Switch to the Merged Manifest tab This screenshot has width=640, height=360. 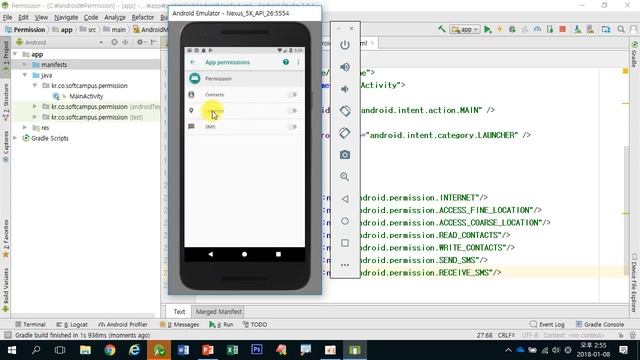click(218, 311)
